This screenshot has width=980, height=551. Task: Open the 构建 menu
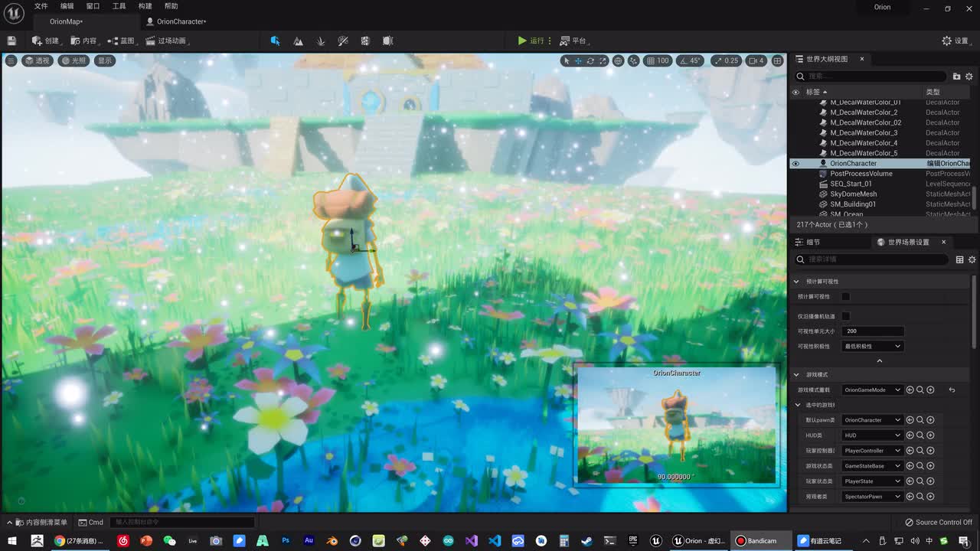145,6
